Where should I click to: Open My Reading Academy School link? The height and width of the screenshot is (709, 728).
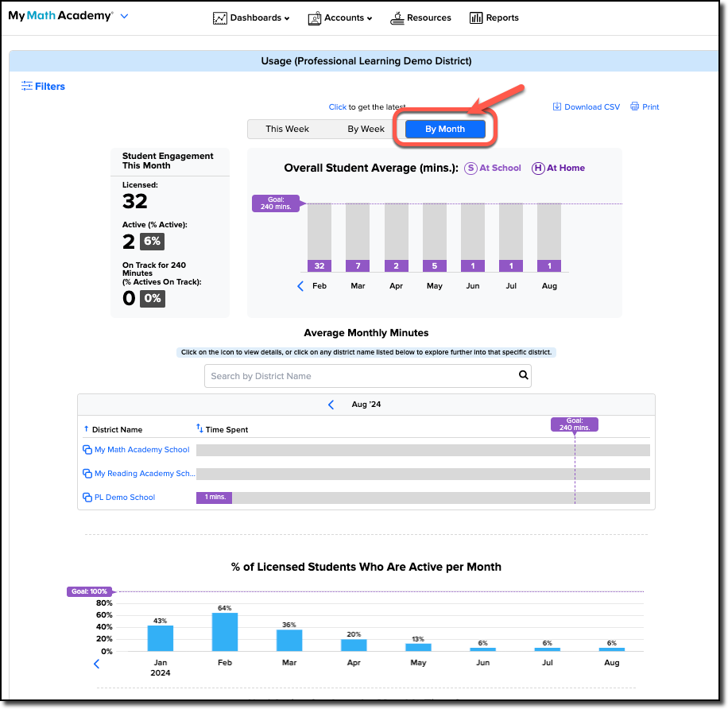145,474
